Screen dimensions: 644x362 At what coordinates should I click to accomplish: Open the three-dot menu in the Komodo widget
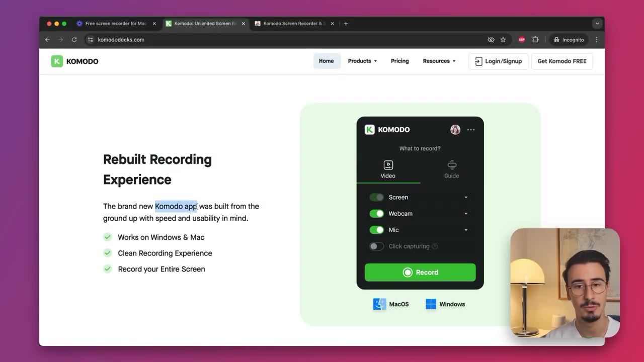(x=471, y=130)
